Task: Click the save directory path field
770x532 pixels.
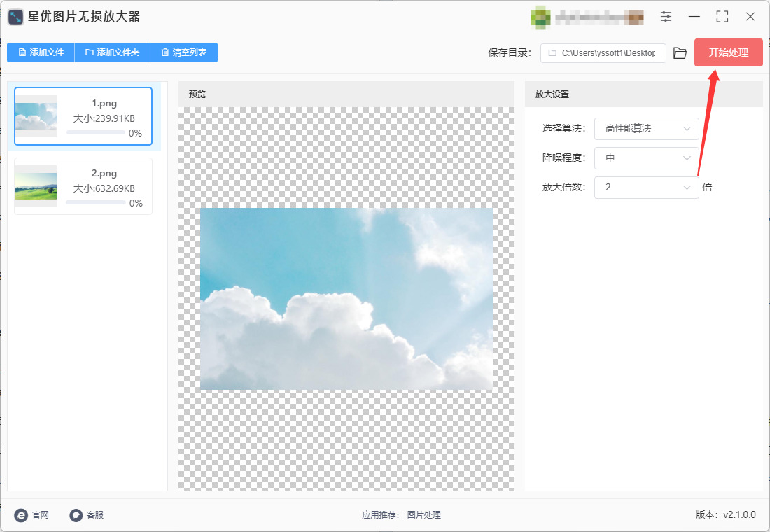Action: click(x=603, y=53)
